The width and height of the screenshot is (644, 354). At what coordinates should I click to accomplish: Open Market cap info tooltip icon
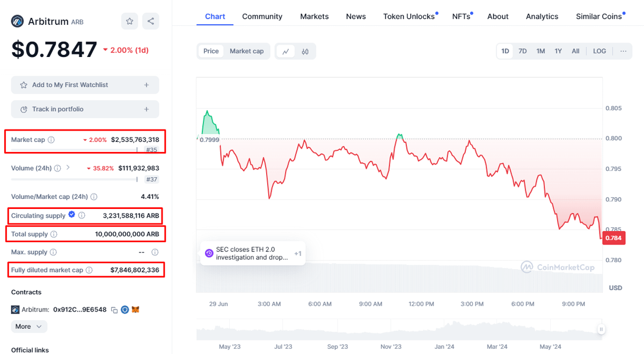[x=51, y=140]
